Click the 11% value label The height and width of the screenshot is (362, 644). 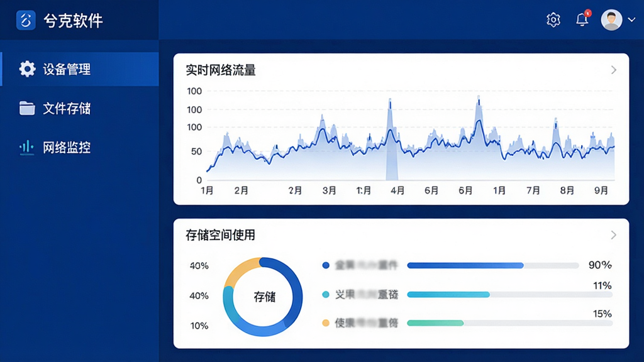(x=602, y=285)
